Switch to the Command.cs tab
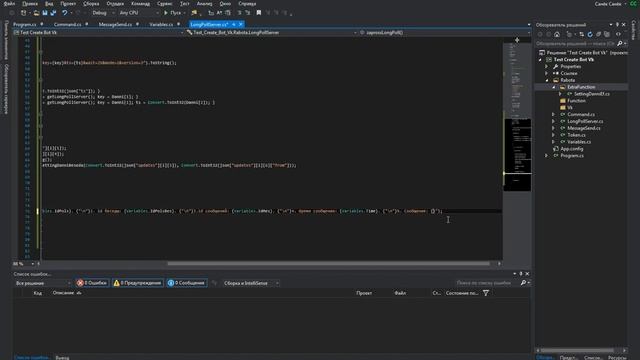Viewport: 640px width, 360px height. click(x=67, y=24)
